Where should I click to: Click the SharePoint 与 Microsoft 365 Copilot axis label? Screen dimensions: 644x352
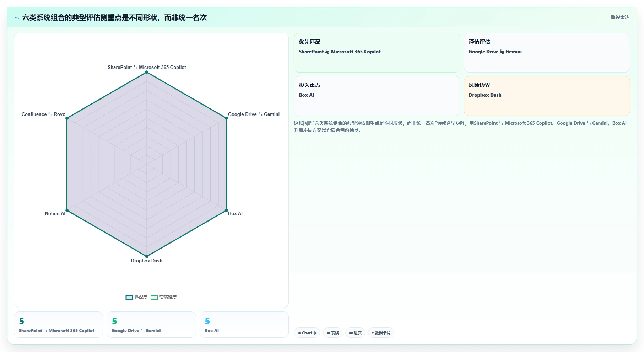[x=147, y=67]
